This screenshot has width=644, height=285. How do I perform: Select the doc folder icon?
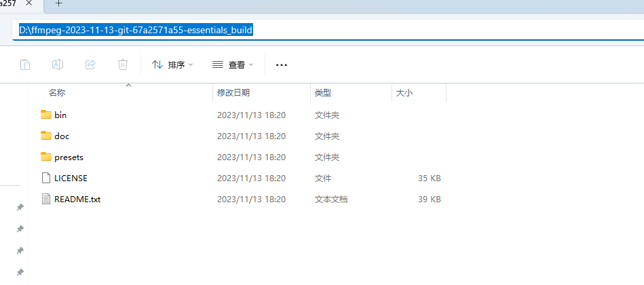[46, 136]
